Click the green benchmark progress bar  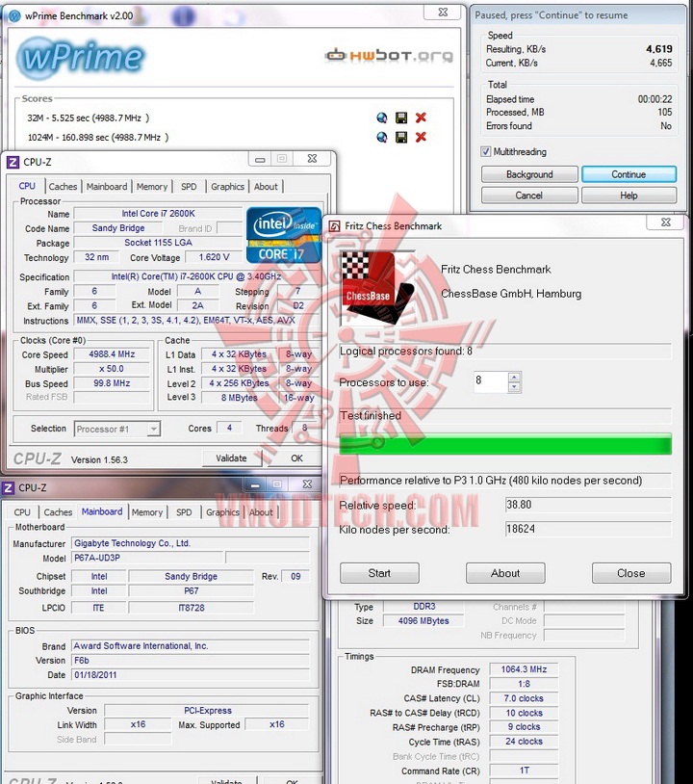pyautogui.click(x=505, y=445)
